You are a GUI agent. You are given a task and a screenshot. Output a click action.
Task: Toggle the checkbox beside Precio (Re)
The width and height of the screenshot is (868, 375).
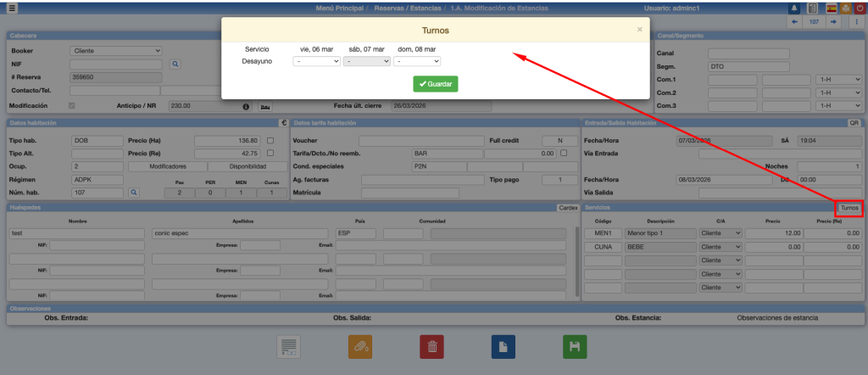coord(270,154)
